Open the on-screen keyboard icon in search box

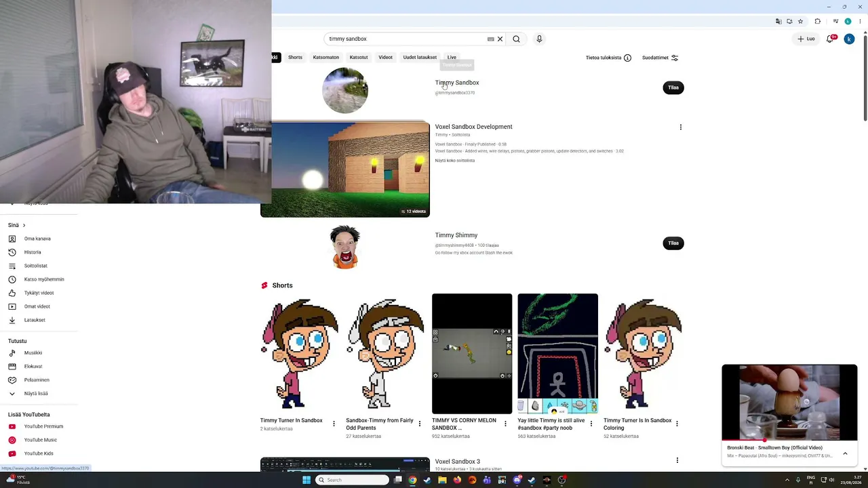[490, 39]
